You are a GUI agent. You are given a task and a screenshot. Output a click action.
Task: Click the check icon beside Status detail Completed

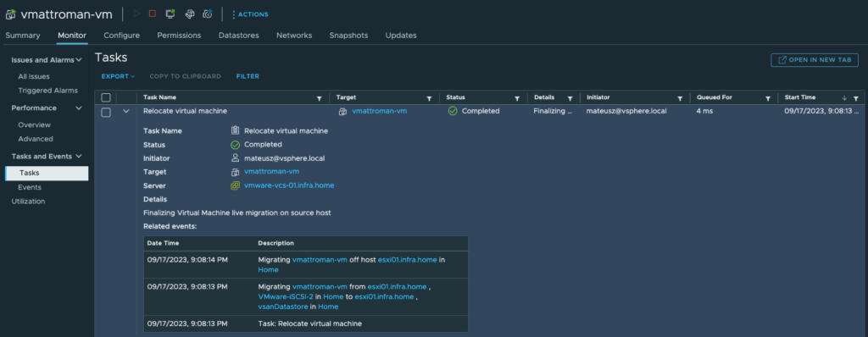click(x=235, y=145)
